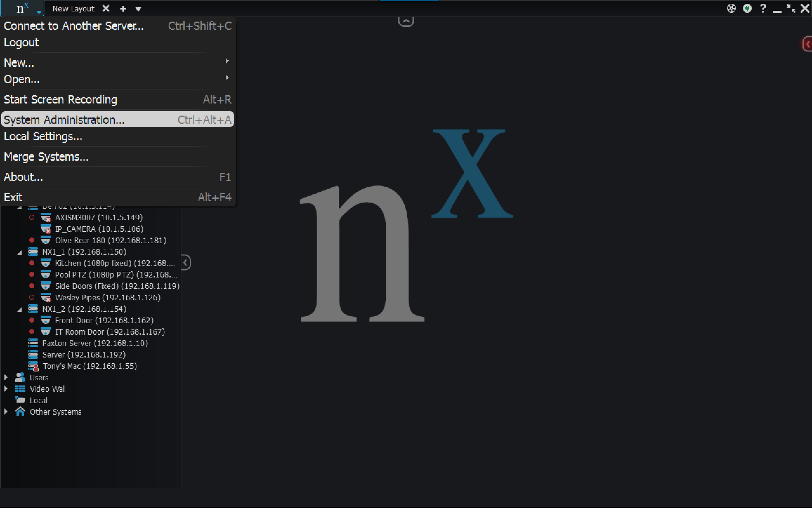Select the Local tree label
The image size is (812, 508).
click(x=39, y=400)
